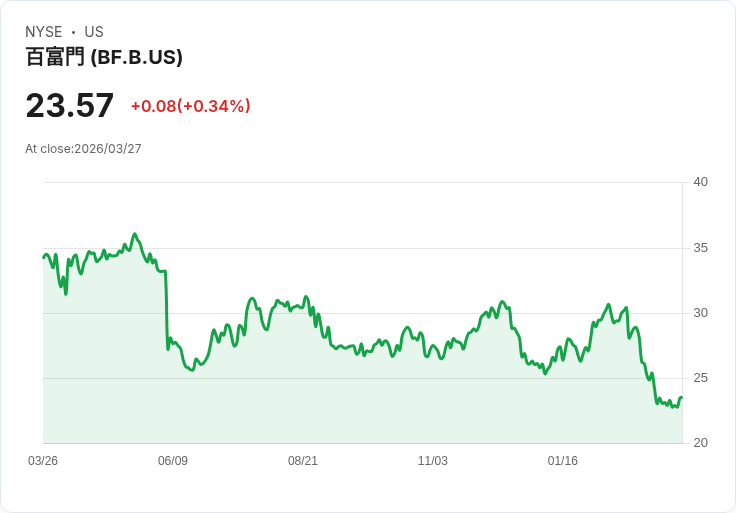736x513 pixels.
Task: Select the 30 price axis label
Action: (x=700, y=313)
